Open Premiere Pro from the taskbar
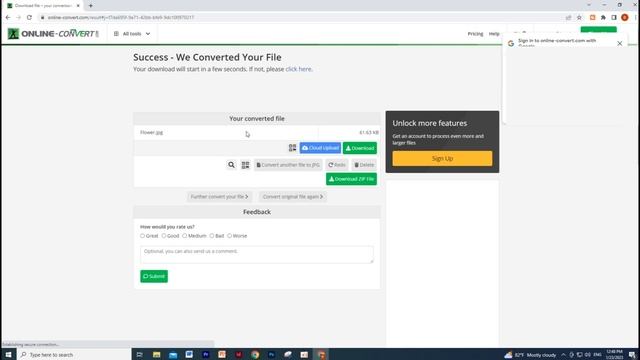This screenshot has width=640, height=360. [x=206, y=354]
